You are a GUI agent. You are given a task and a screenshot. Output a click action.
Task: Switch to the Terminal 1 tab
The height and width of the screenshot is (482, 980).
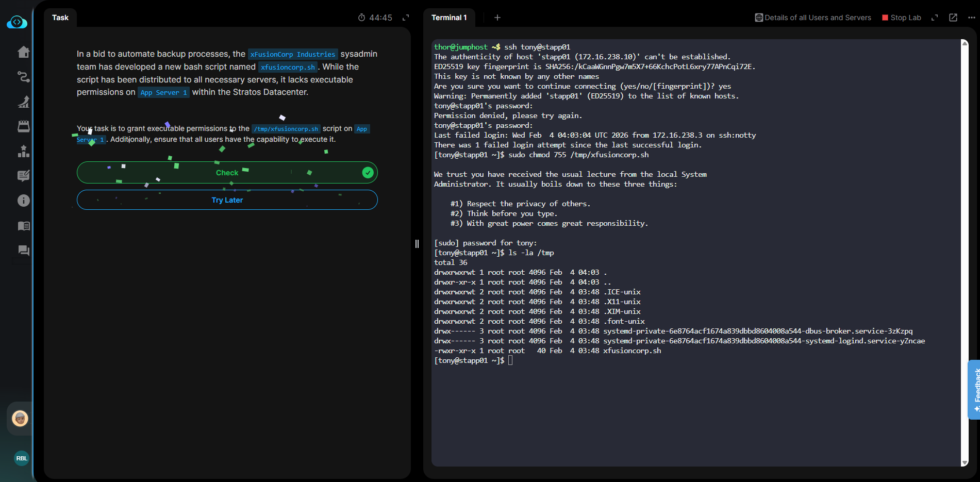point(449,18)
